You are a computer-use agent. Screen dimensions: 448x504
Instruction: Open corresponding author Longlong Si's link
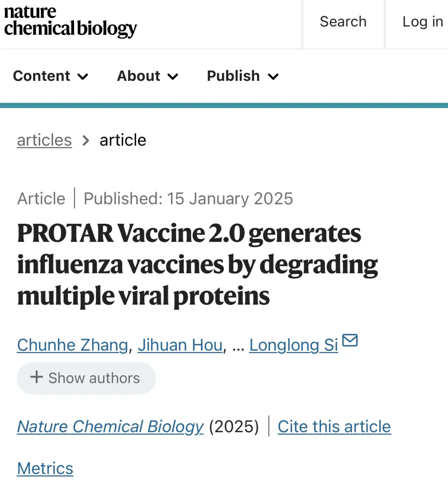294,345
